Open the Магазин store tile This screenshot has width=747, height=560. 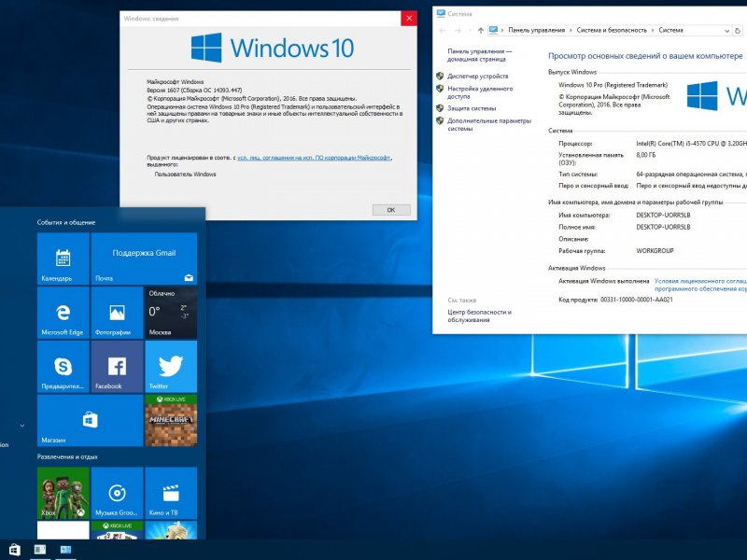(x=90, y=421)
